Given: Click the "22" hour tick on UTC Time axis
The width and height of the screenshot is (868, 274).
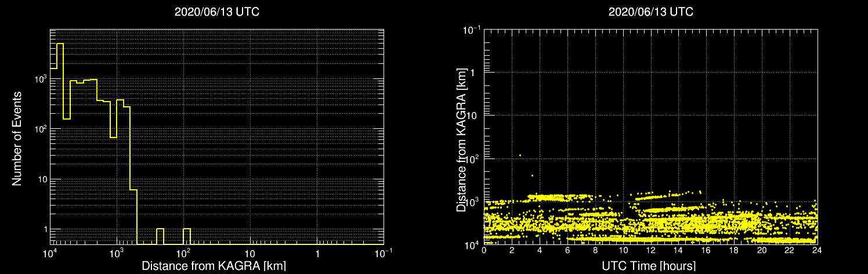Looking at the screenshot, I should click(x=790, y=250).
